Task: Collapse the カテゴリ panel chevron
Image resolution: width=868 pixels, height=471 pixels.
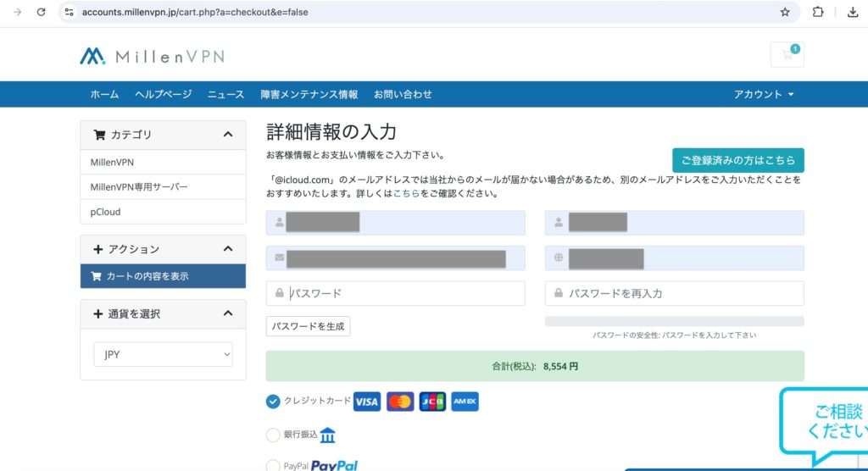Action: tap(227, 135)
